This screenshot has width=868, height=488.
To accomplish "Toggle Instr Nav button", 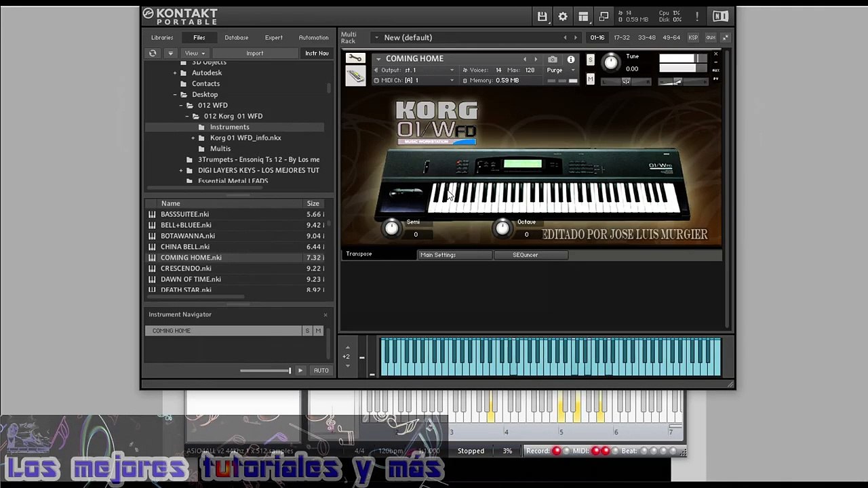I will [x=317, y=54].
